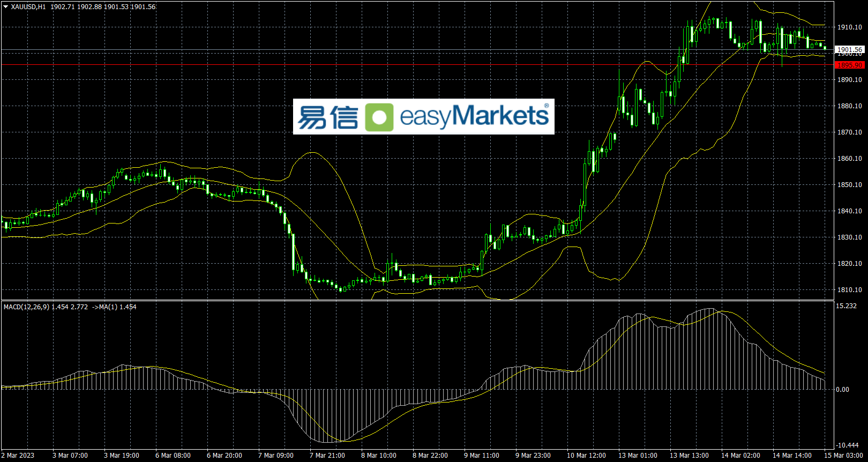Click the 1840.10 price axis label
Screen dimensions: 868x462
850,211
